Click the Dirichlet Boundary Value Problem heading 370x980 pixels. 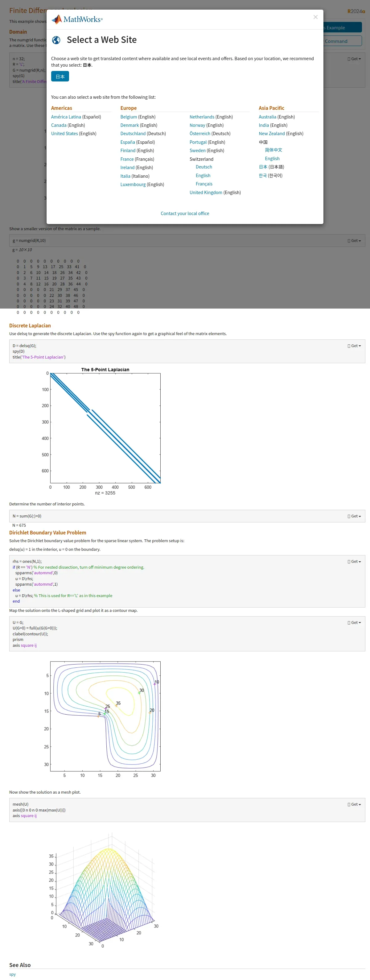click(47, 533)
